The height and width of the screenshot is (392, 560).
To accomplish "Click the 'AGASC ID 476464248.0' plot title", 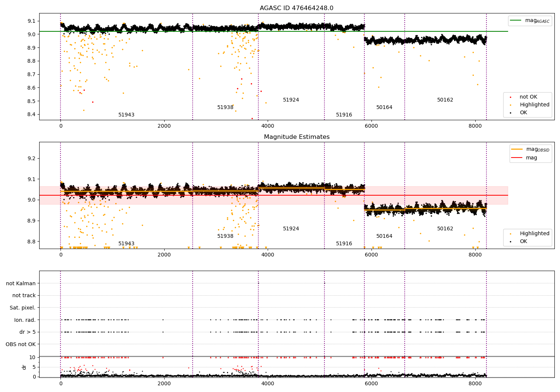I will 296,8.
